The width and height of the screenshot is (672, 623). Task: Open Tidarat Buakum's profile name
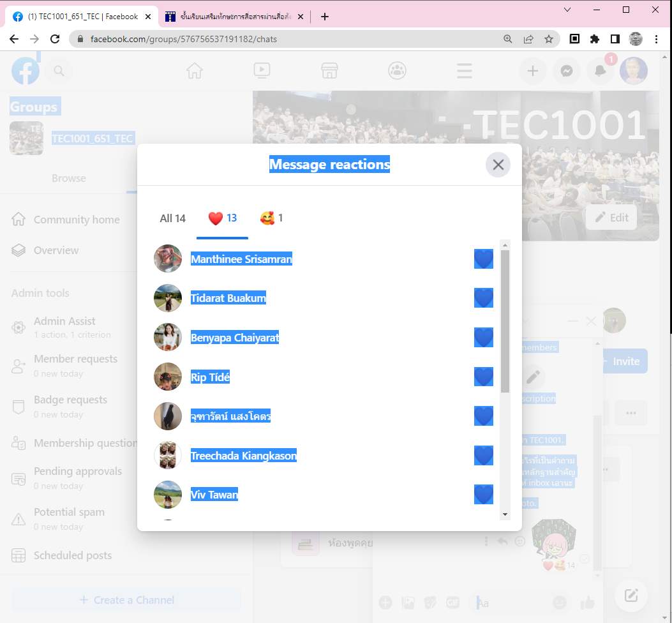click(x=228, y=298)
